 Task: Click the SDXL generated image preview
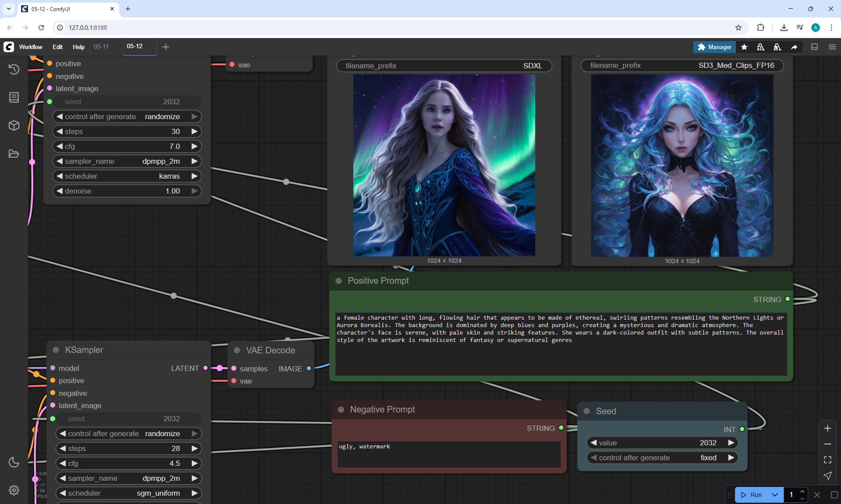444,166
